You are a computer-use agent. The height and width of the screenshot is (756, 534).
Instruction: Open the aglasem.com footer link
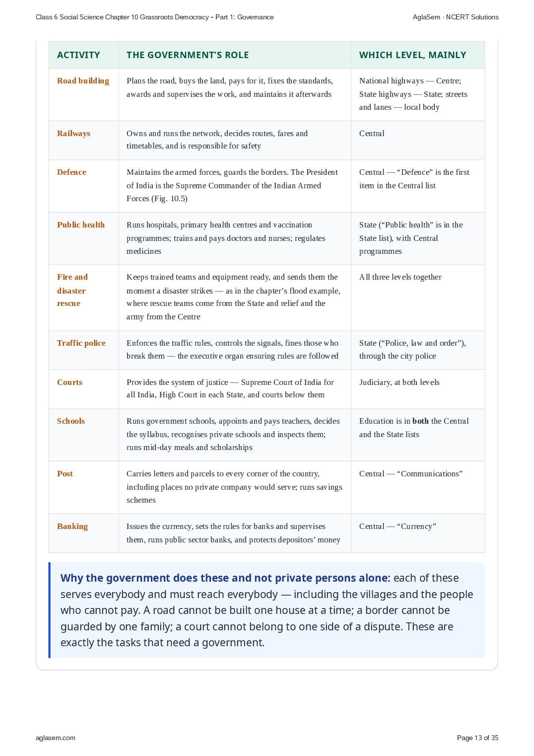point(56,738)
